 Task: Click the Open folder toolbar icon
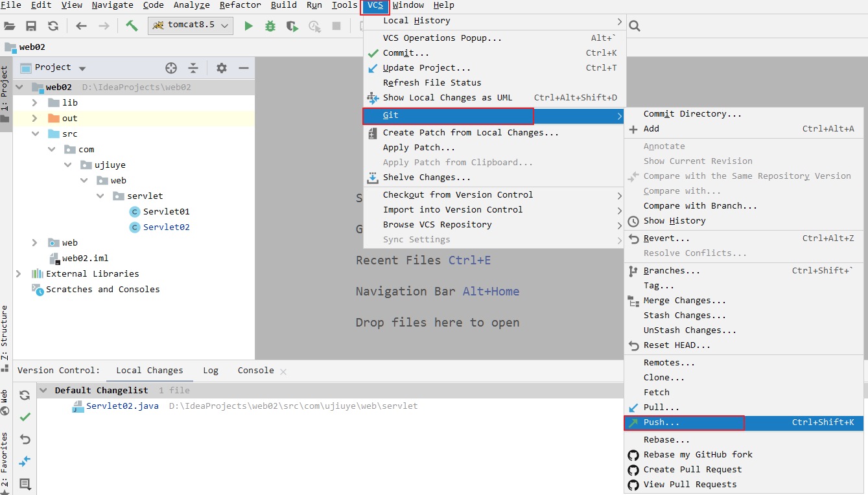coord(10,26)
